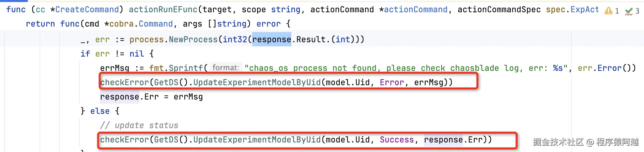The height and width of the screenshot is (152, 644).
Task: Click the yellow warning indicator icon
Action: (x=608, y=11)
